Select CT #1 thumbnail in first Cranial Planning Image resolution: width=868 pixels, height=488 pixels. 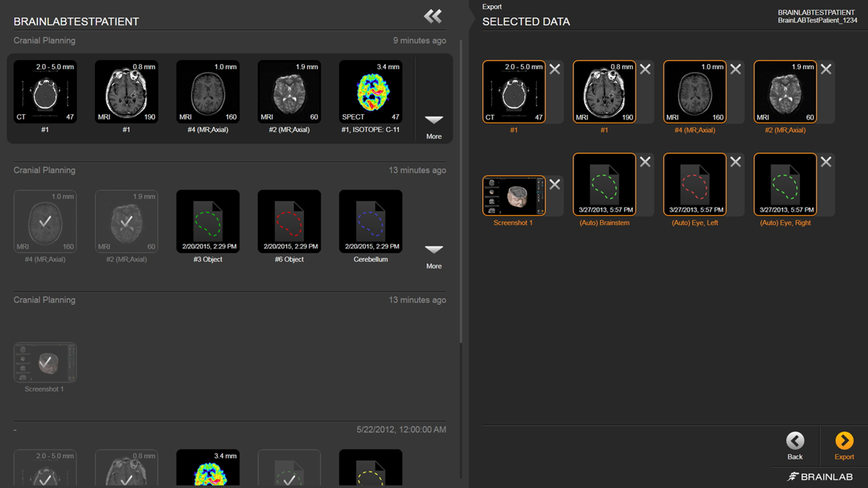pyautogui.click(x=45, y=92)
